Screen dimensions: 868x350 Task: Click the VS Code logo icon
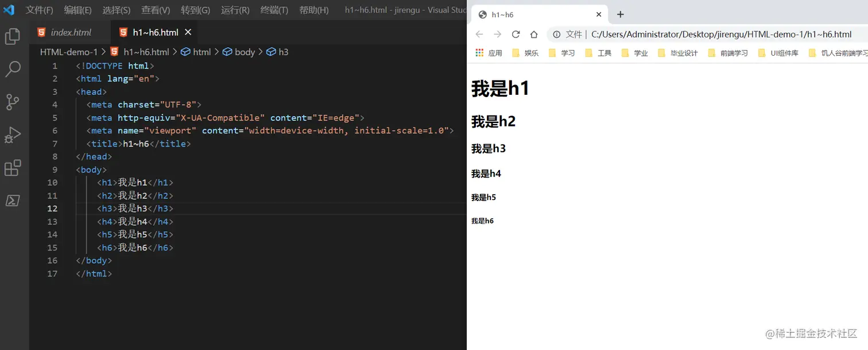coord(9,10)
